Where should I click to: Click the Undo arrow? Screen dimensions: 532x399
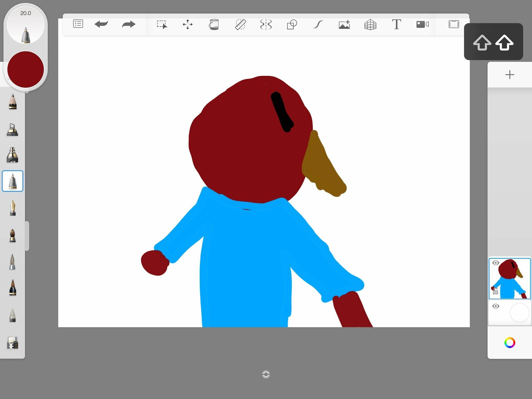coord(101,24)
